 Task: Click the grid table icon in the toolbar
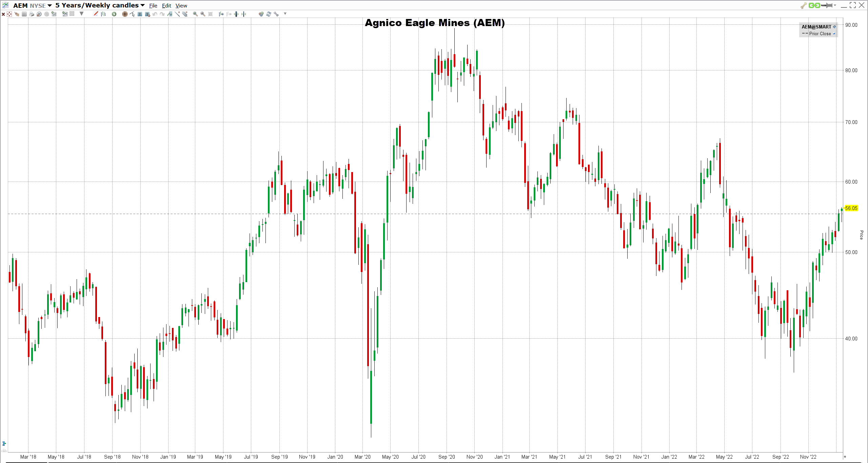(x=24, y=14)
